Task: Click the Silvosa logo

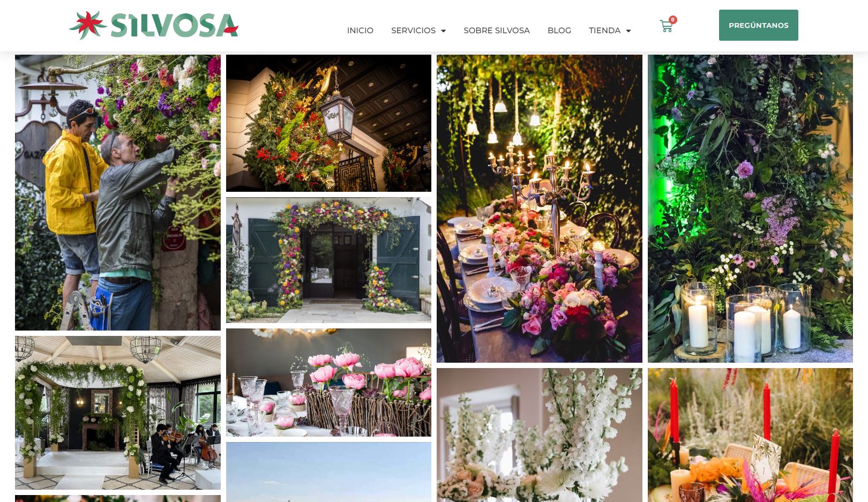Action: (x=154, y=25)
